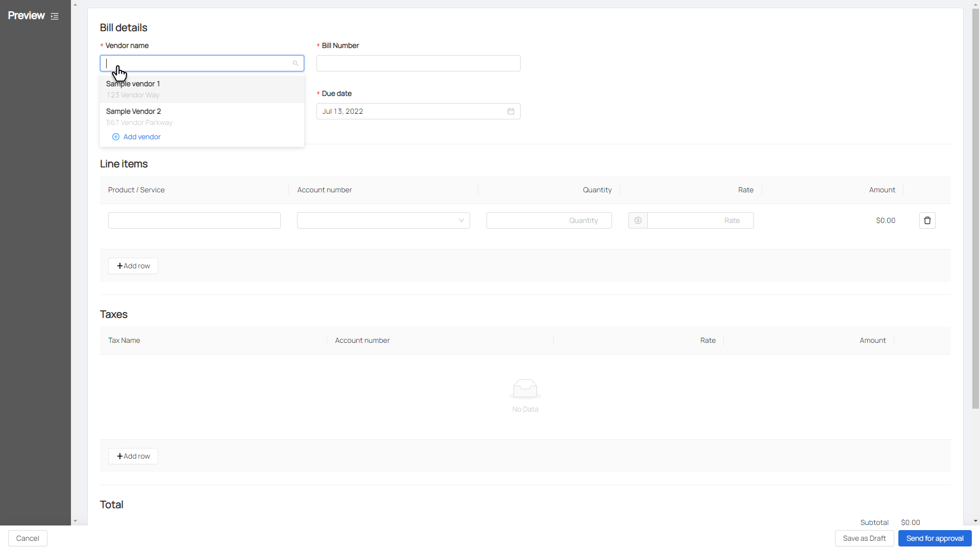
Task: Click the Cancel button
Action: tap(28, 538)
